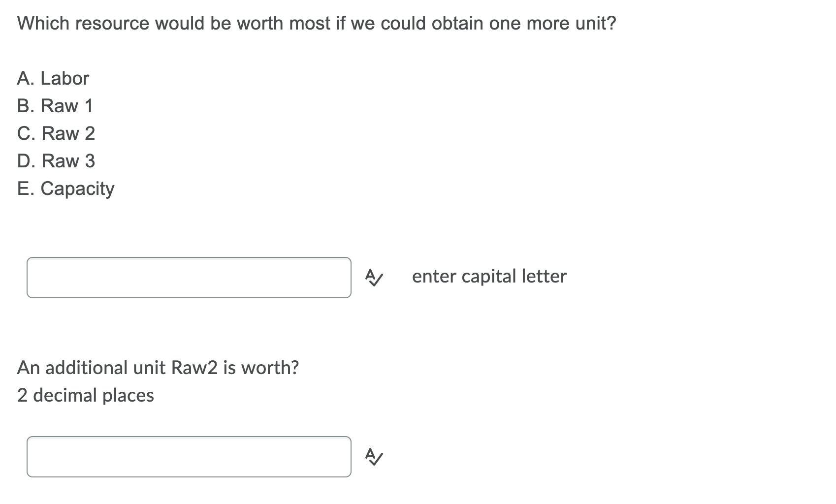Click the spell-check icon beside the capital letter field
The width and height of the screenshot is (836, 504).
373,278
